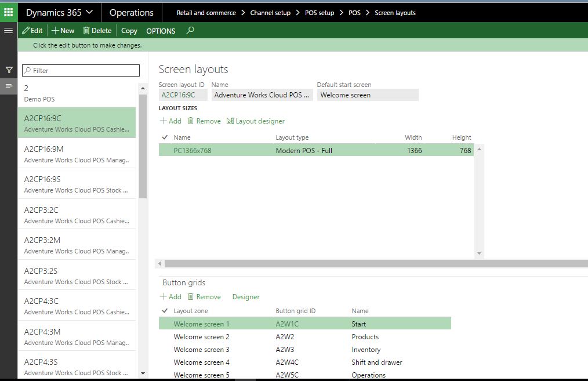This screenshot has width=588, height=381.
Task: Select A2CP16:9S layout in list
Action: tap(77, 184)
